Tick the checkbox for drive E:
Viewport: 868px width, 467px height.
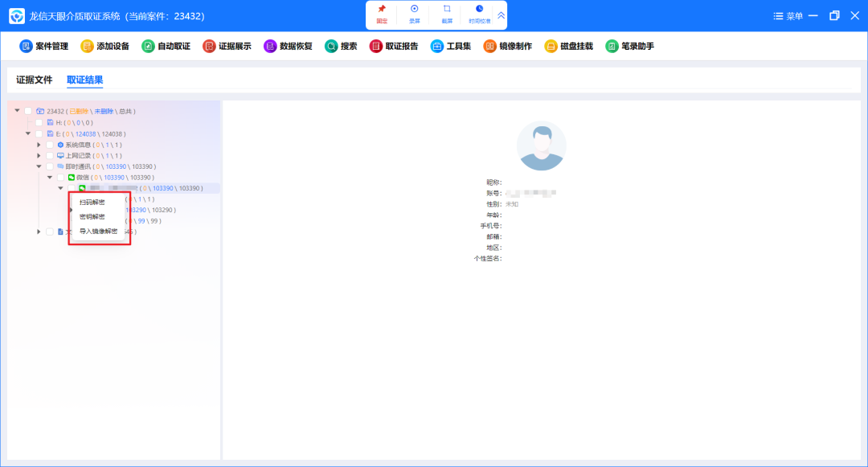click(x=39, y=133)
